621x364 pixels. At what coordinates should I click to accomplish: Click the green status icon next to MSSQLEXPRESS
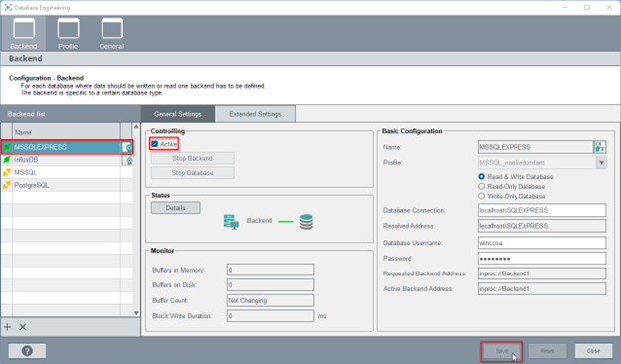click(7, 147)
